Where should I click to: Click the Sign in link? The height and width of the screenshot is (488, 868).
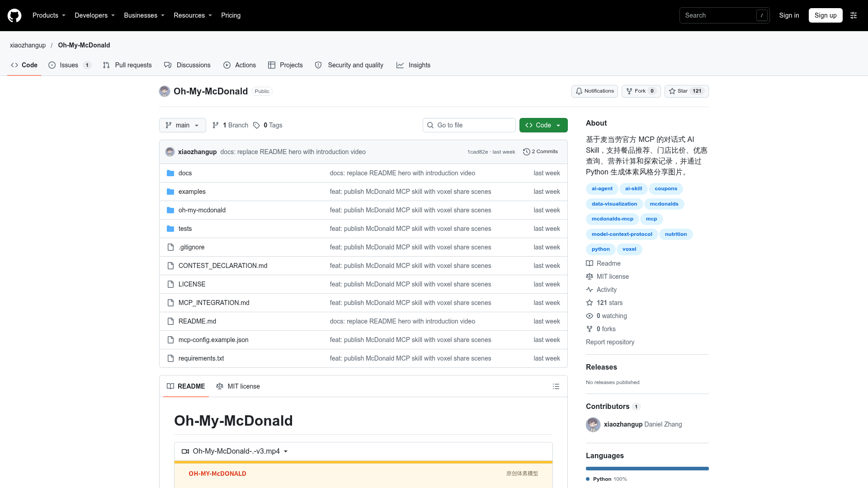click(x=789, y=15)
